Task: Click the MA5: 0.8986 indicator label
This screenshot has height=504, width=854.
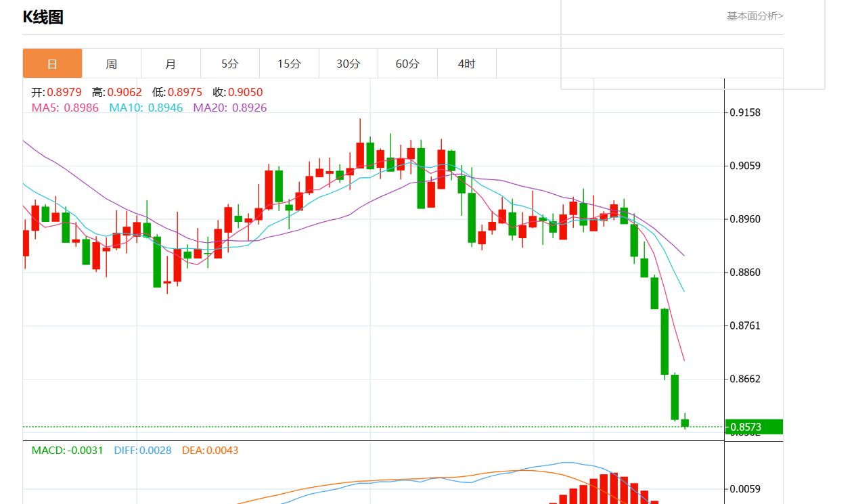Action: click(x=65, y=108)
